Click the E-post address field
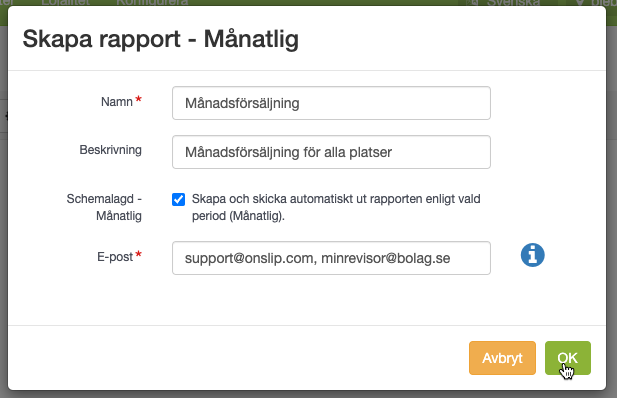This screenshot has width=617, height=398. click(331, 258)
